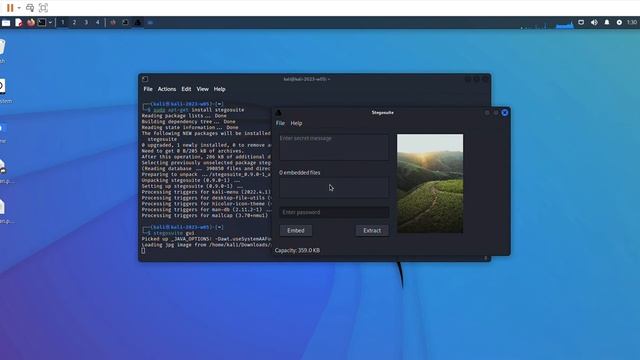
Task: Click the terminal window title bar icon
Action: 145,79
